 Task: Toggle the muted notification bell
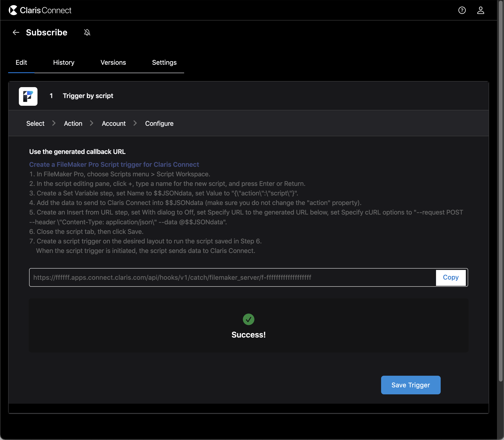point(87,32)
